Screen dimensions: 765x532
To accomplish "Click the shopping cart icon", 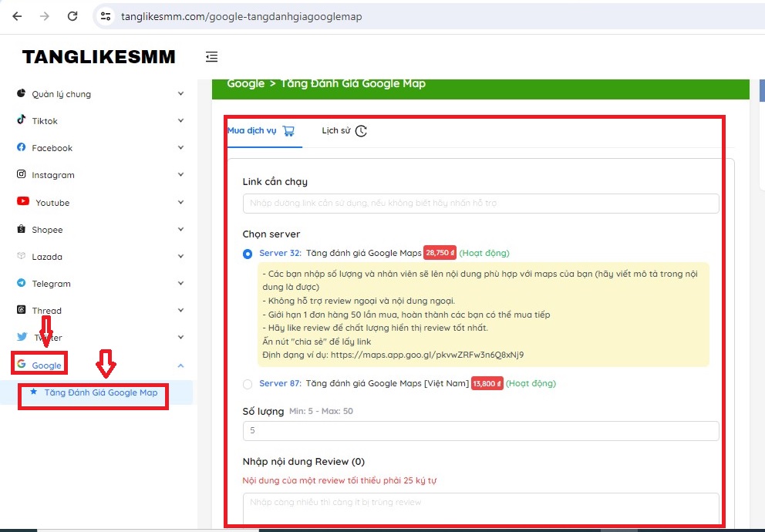I will [x=288, y=130].
